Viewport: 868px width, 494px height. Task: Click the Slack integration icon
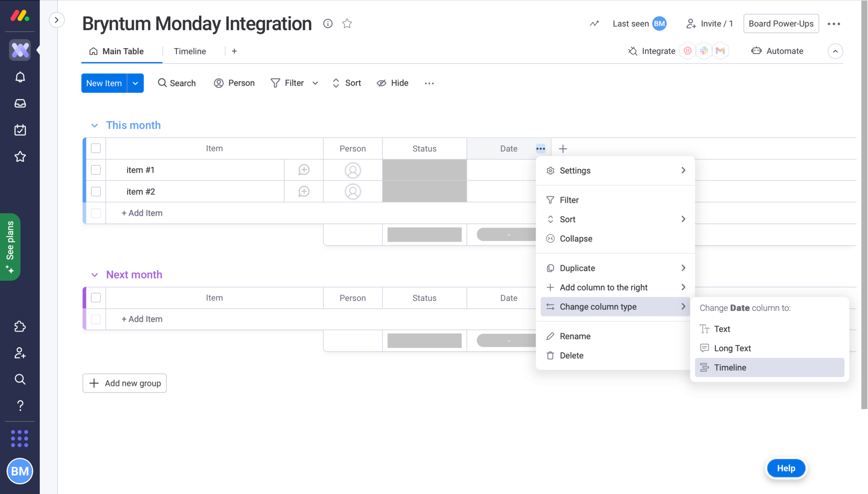pos(704,51)
